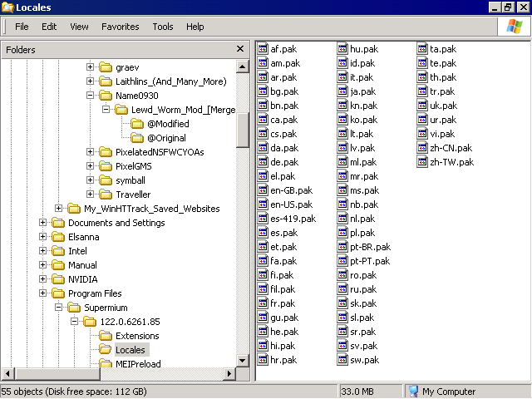Image resolution: width=532 pixels, height=399 pixels.
Task: Close the Folders pane
Action: pyautogui.click(x=240, y=49)
